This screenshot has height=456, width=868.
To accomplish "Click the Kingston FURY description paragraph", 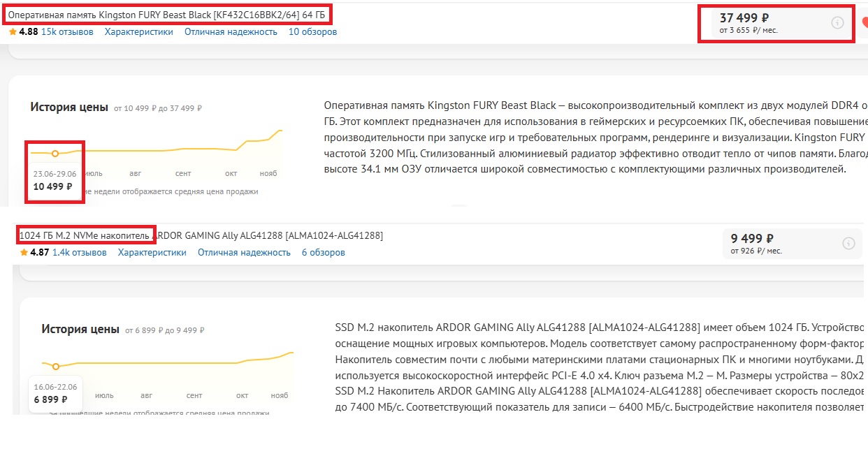I will pos(595,137).
